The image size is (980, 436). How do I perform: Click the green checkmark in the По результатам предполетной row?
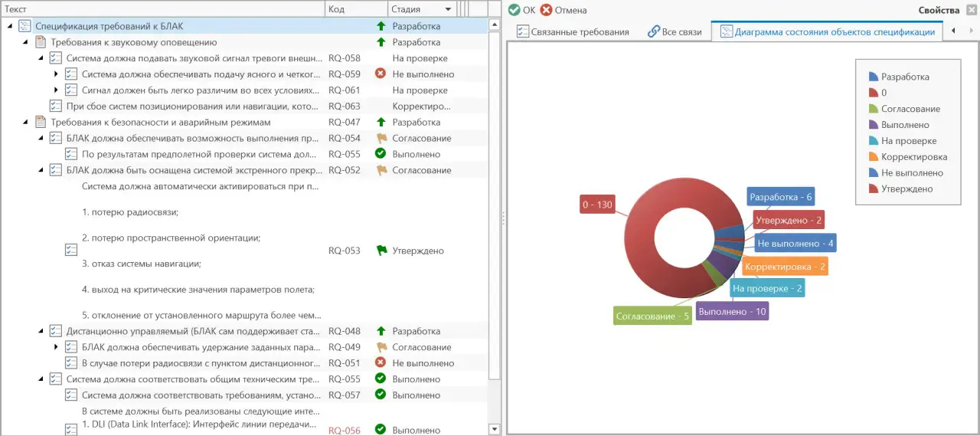pos(381,153)
